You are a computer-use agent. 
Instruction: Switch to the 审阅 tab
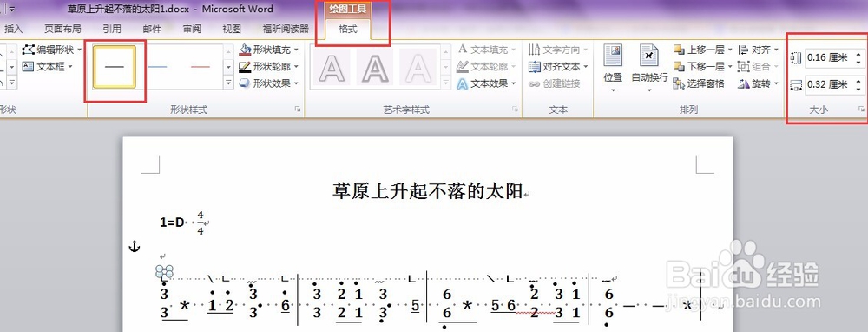pyautogui.click(x=192, y=29)
